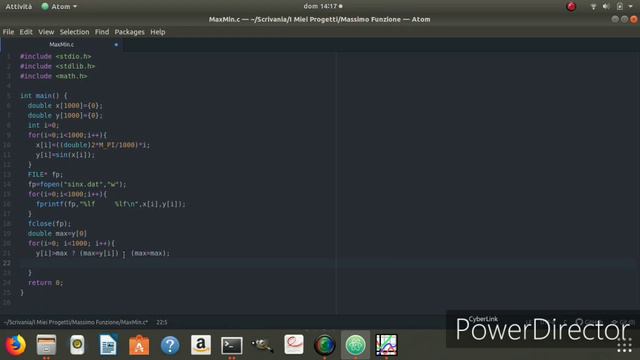
Task: Open the Edit menu
Action: (x=26, y=32)
